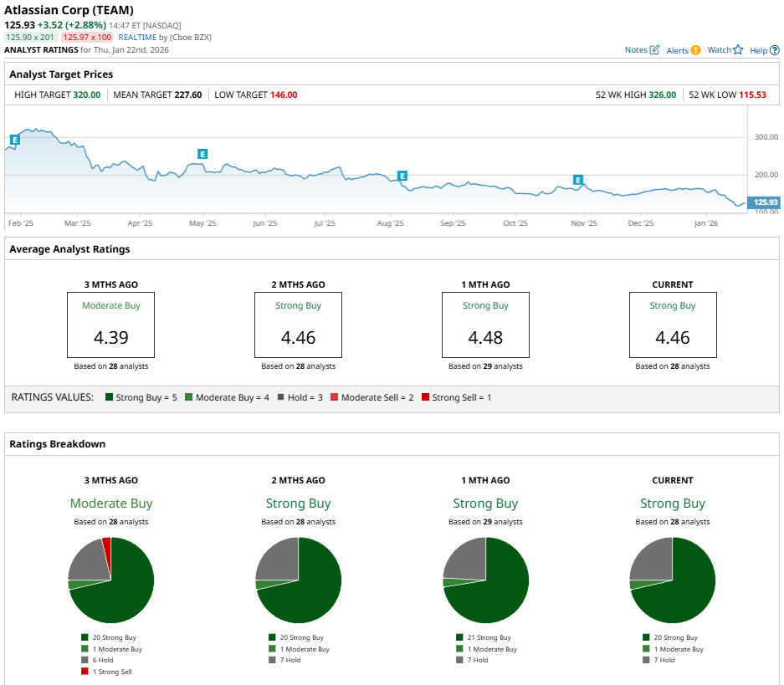This screenshot has height=685, width=784.
Task: Click the 3 Mths Ago 4.39 rating box
Action: [111, 326]
